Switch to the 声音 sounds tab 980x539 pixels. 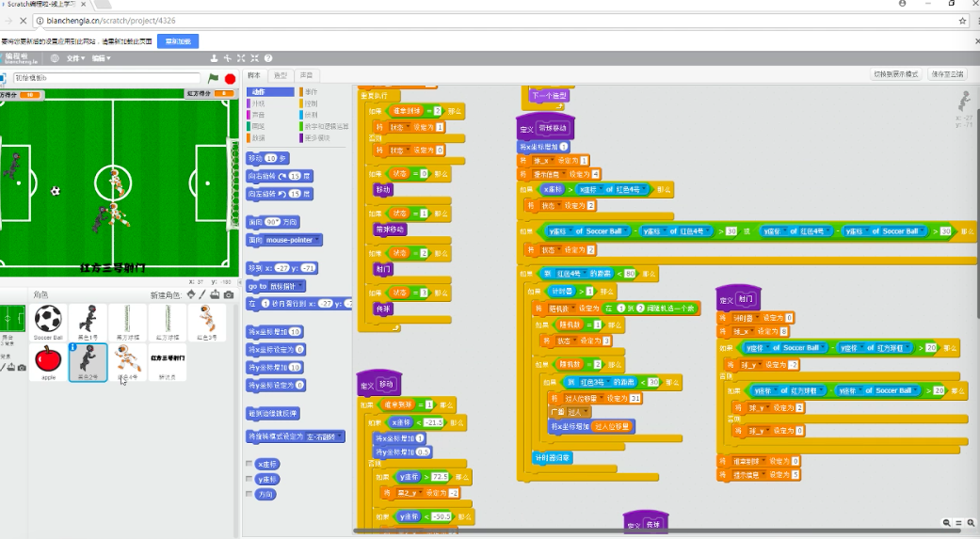click(x=307, y=75)
